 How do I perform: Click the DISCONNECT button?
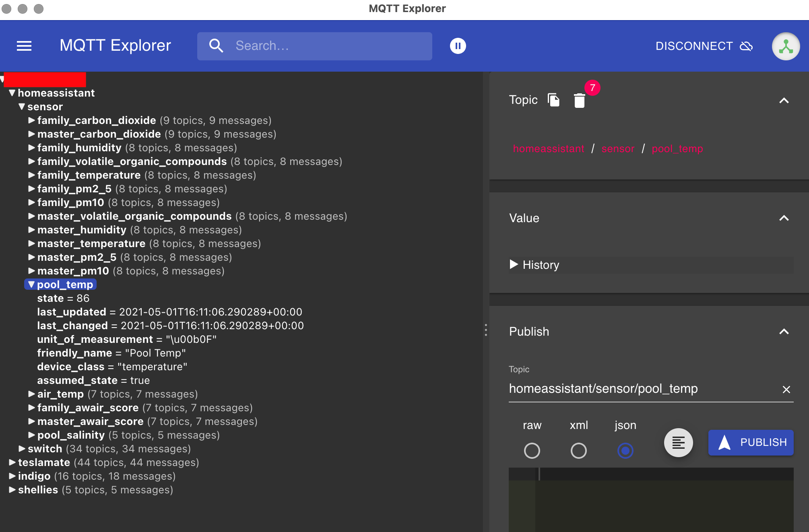tap(704, 46)
